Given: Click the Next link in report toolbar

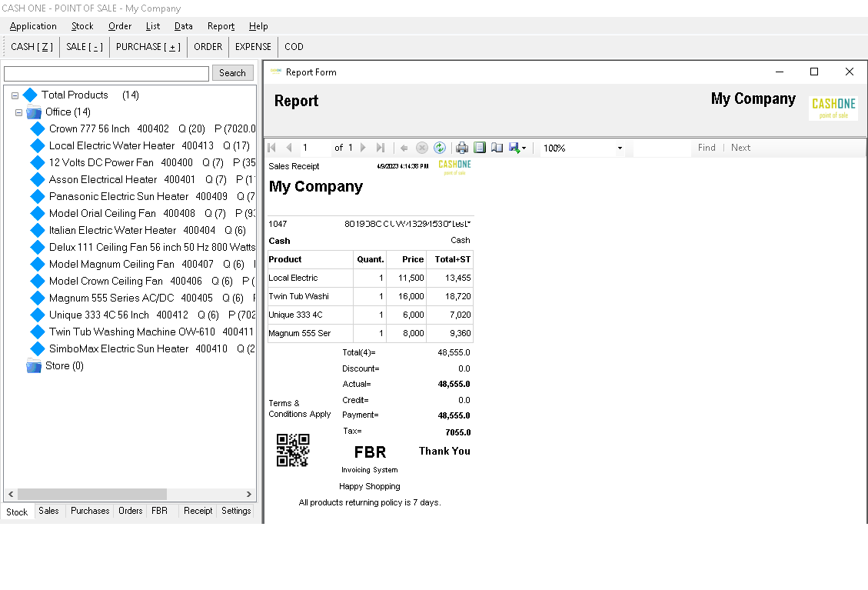Looking at the screenshot, I should tap(740, 148).
